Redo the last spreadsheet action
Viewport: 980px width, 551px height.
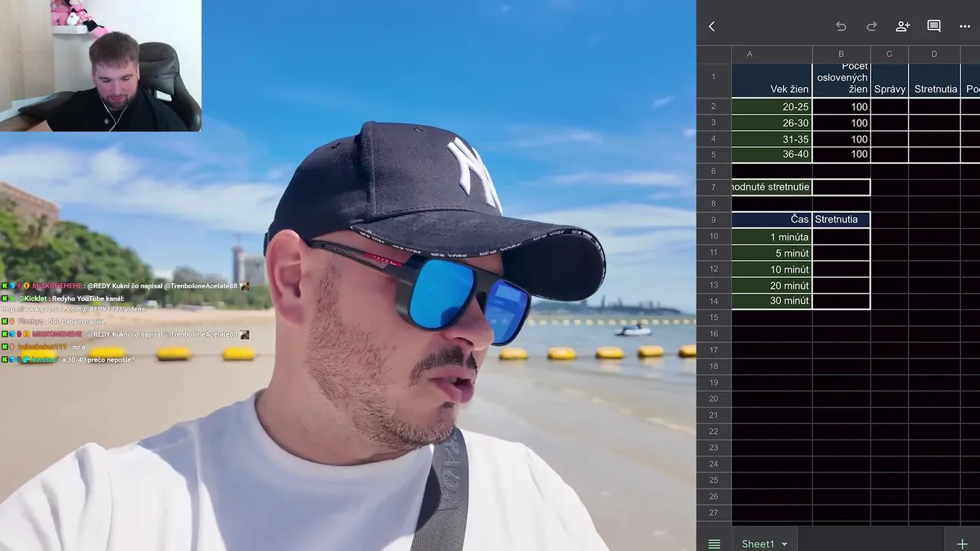[871, 27]
